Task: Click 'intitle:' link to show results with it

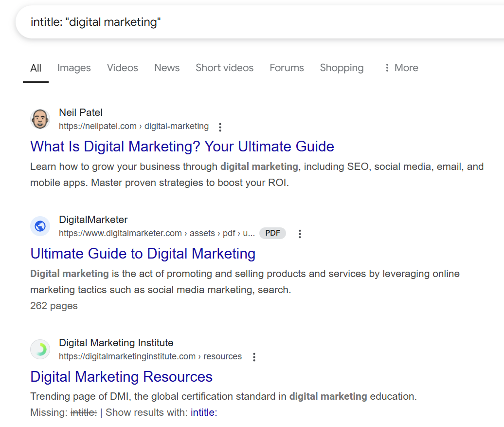Action: [204, 412]
